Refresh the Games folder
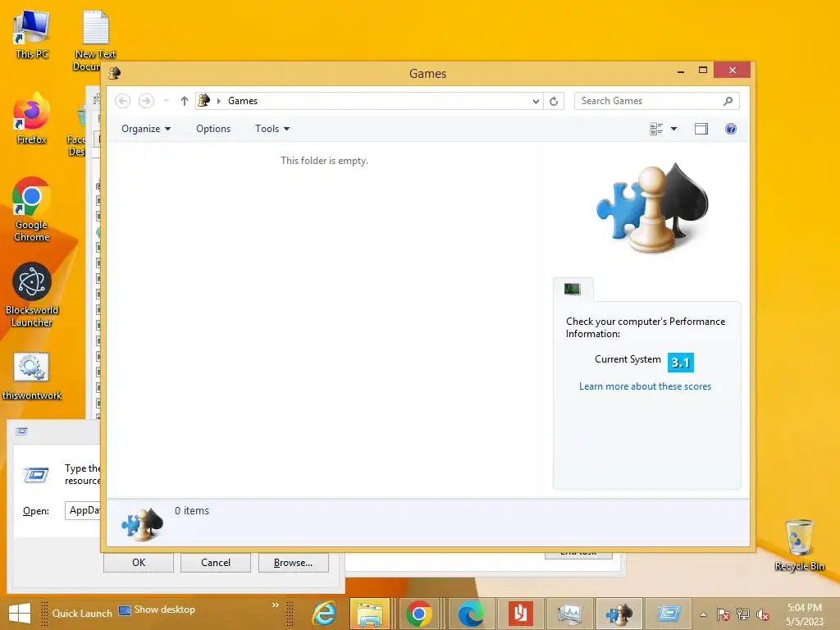 pyautogui.click(x=554, y=101)
